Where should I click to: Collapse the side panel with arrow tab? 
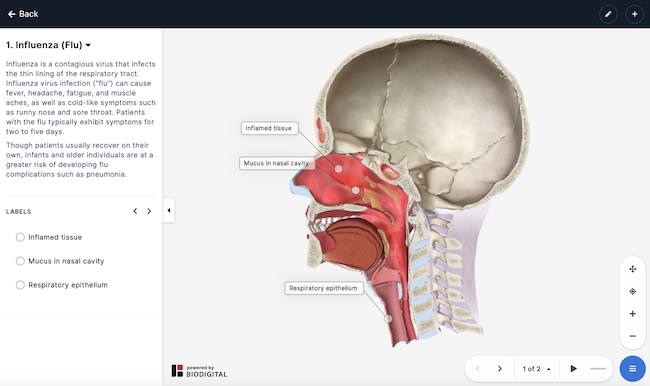169,210
